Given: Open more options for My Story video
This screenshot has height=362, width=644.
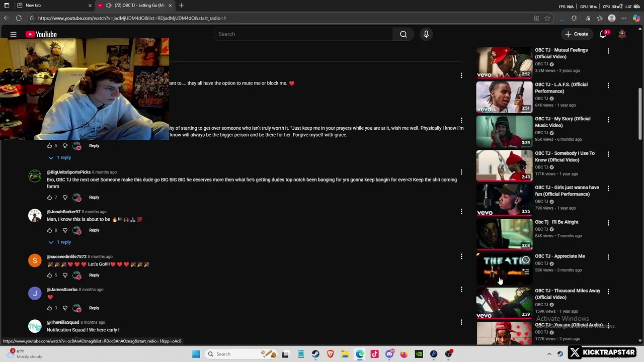Looking at the screenshot, I should point(608,120).
